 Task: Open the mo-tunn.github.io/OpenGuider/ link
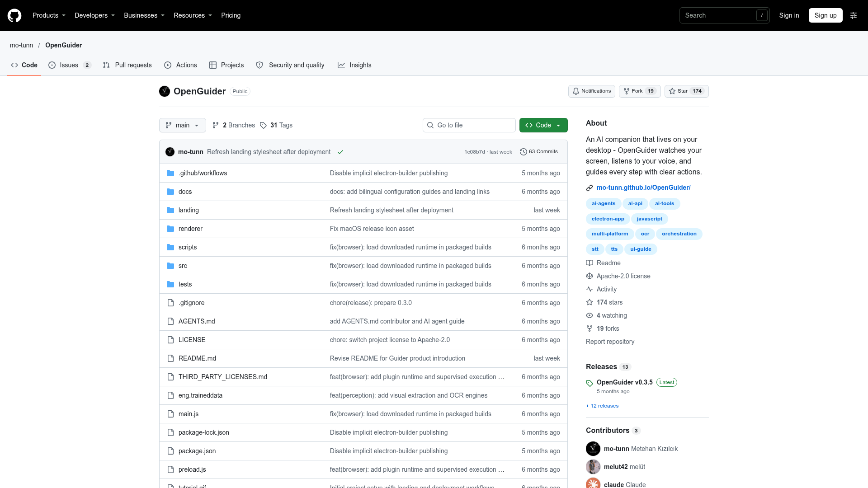[x=643, y=188]
